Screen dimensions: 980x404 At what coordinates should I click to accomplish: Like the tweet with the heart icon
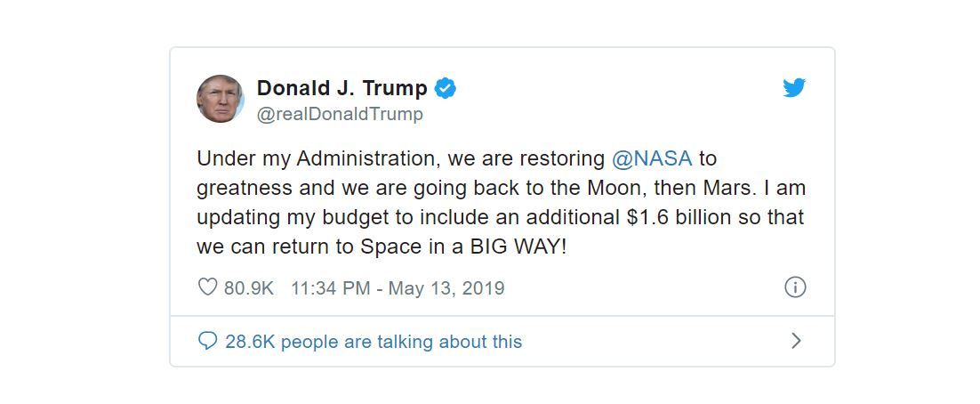pos(207,287)
